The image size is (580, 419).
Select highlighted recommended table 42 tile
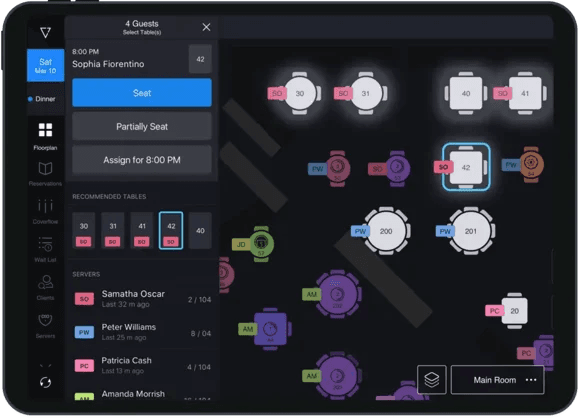coord(171,230)
